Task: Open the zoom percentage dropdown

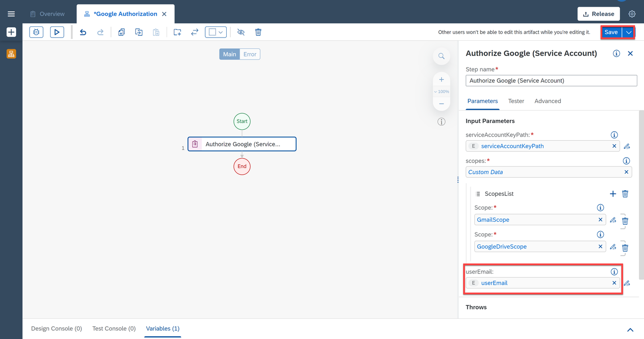Action: [x=441, y=91]
